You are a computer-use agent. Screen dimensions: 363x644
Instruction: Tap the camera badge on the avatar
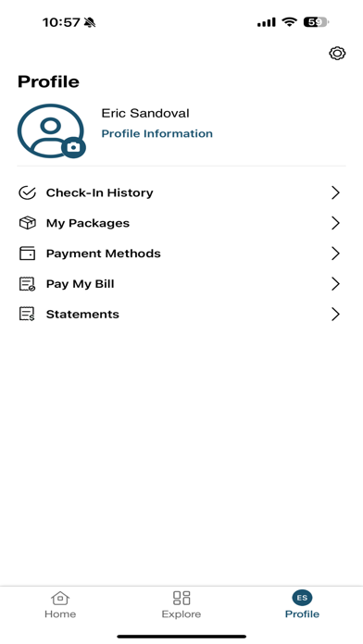tap(73, 147)
